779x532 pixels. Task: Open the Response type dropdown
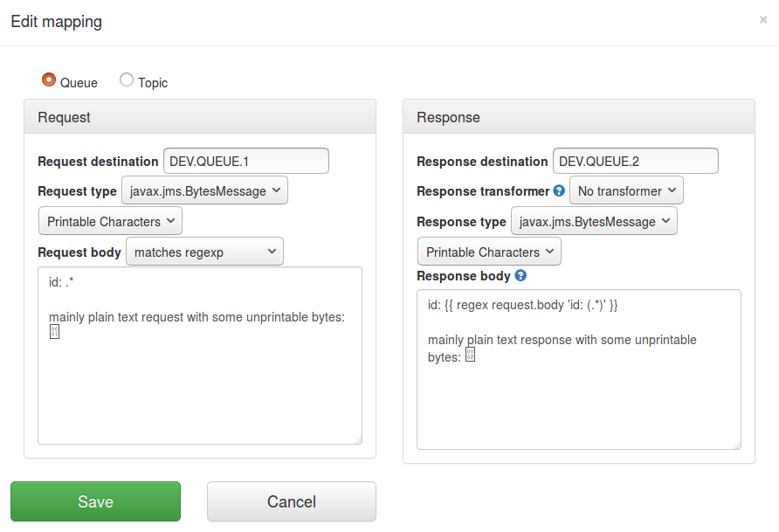pos(594,221)
